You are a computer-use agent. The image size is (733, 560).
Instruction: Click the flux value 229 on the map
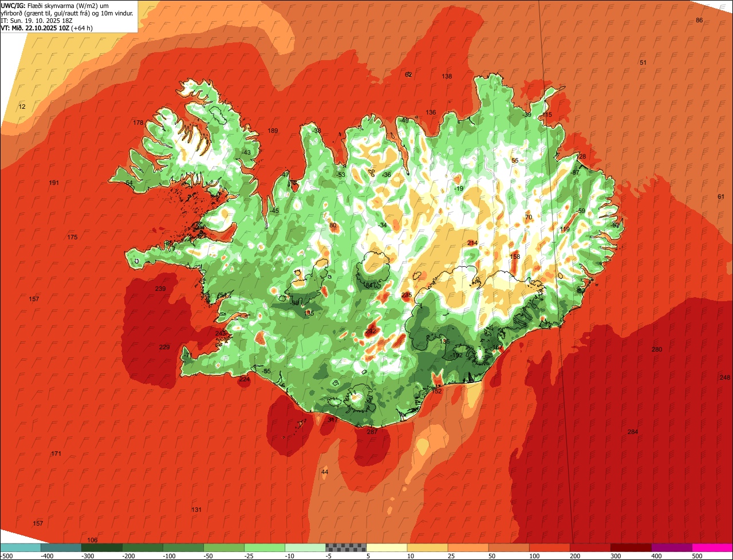[x=164, y=348]
